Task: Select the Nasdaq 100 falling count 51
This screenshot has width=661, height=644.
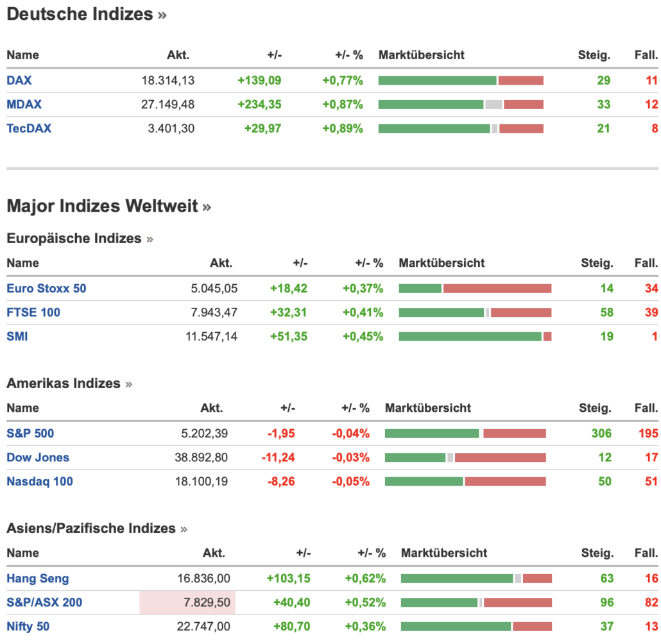Action: tap(651, 481)
